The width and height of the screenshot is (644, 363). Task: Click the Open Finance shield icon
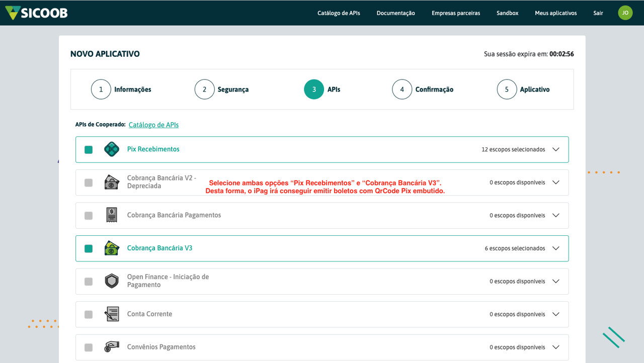[x=112, y=281]
